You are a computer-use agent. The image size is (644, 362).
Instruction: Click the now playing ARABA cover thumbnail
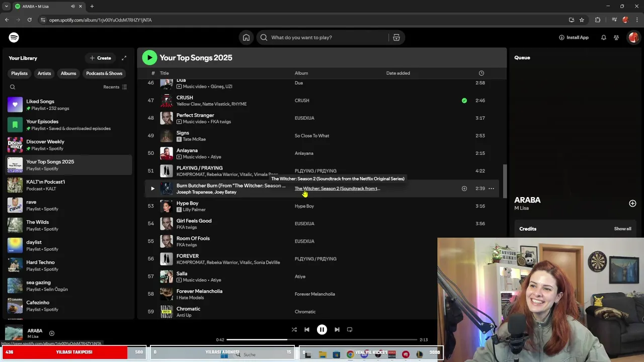[x=14, y=333]
